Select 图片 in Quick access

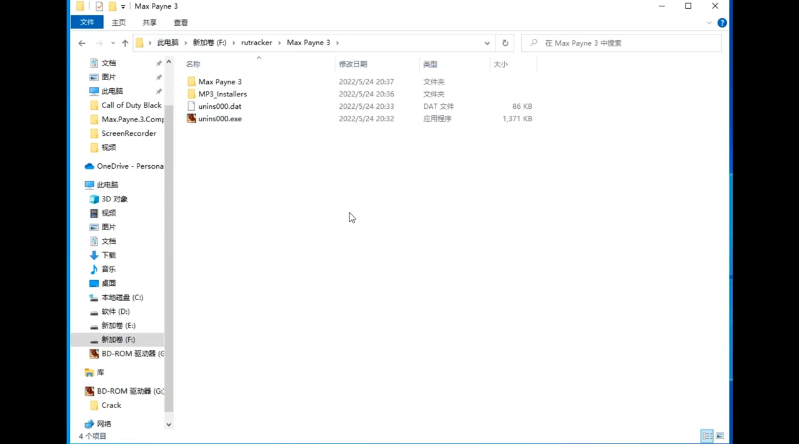coord(109,77)
